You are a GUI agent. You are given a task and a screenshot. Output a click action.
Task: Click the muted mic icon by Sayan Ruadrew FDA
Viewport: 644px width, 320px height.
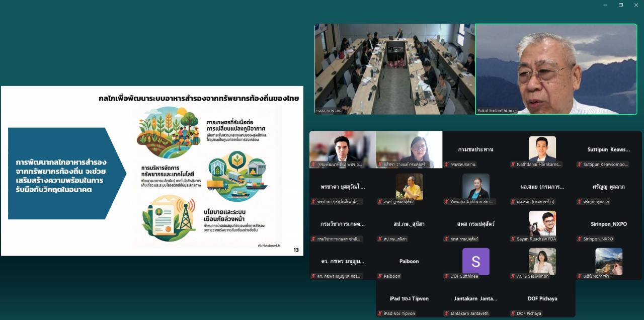(513, 239)
